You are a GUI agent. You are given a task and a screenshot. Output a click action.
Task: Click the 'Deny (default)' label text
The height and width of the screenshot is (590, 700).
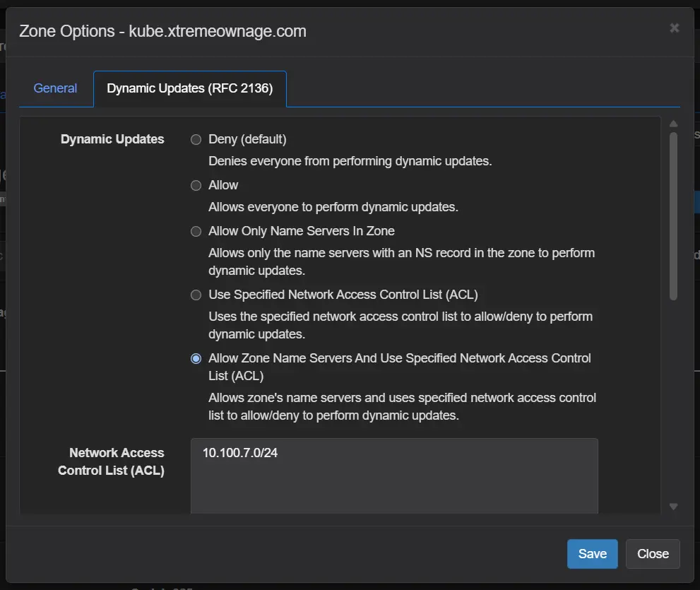(247, 139)
